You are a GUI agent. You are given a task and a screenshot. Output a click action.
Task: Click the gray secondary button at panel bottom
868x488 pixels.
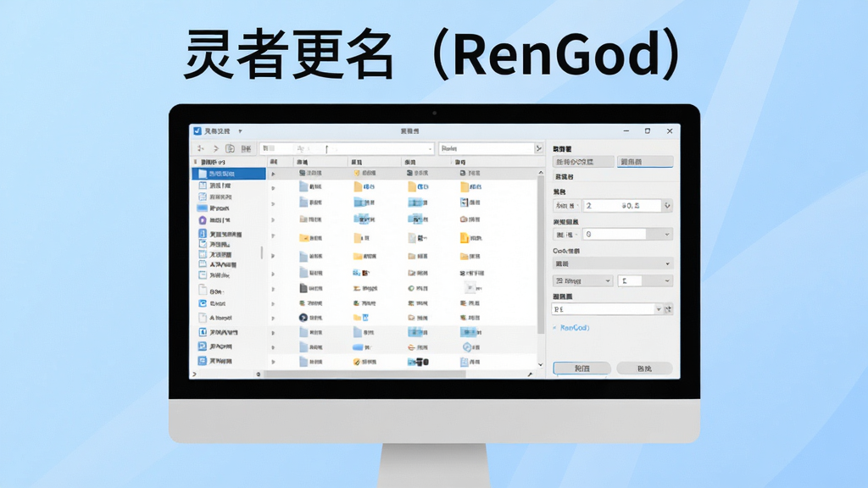644,368
